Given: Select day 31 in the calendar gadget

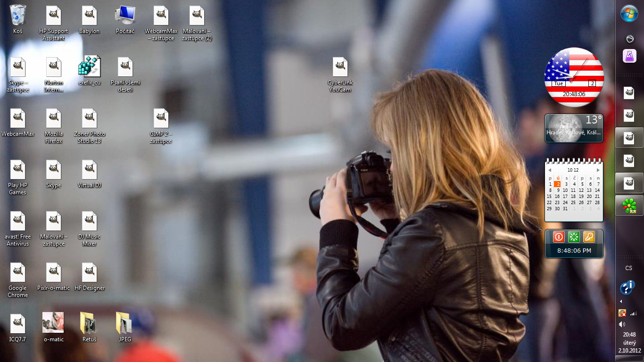Looking at the screenshot, I should pyautogui.click(x=565, y=209).
